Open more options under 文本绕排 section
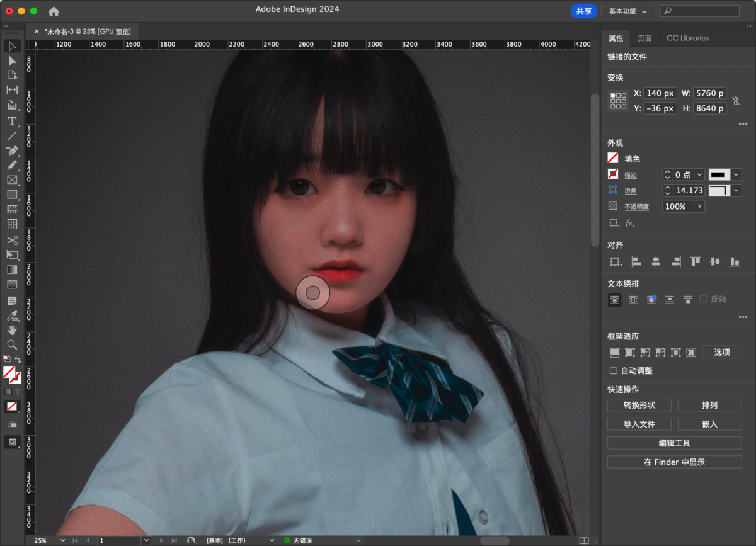The width and height of the screenshot is (756, 546). click(743, 317)
